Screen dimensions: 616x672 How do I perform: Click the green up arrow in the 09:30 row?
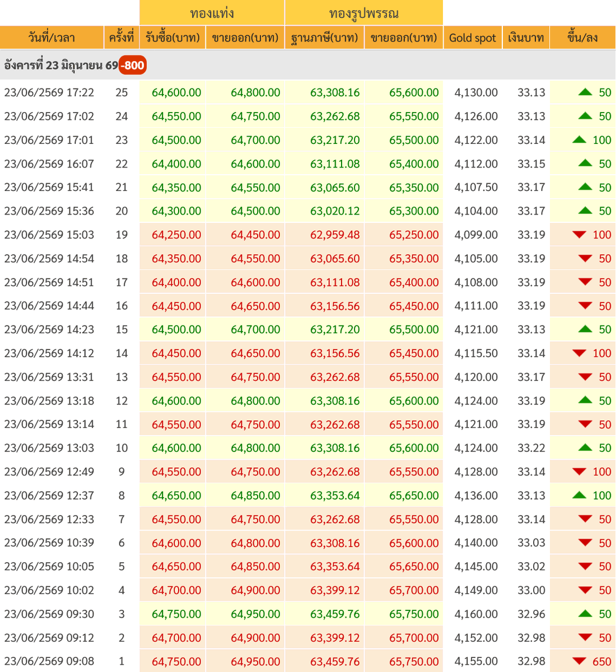pos(585,614)
